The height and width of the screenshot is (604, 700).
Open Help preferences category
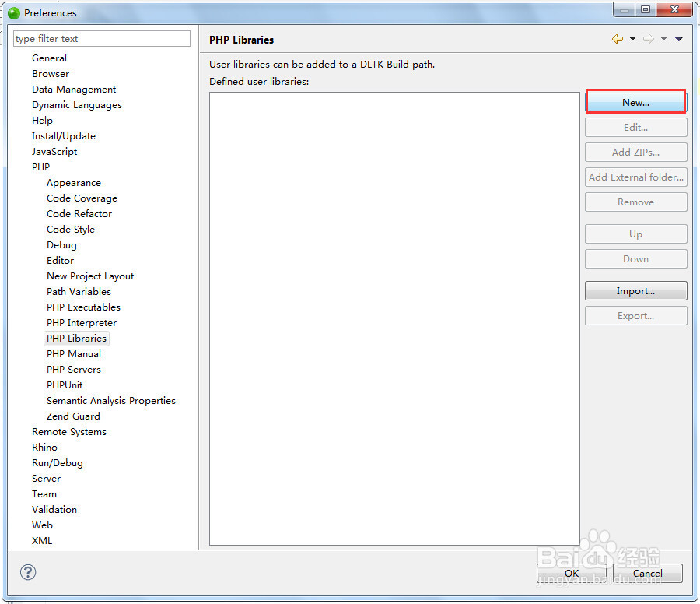[x=42, y=121]
